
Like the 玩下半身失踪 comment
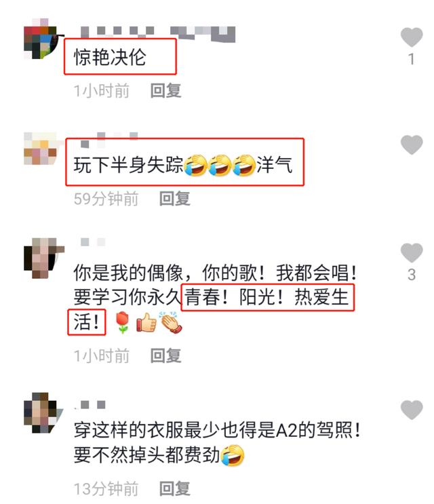tap(411, 144)
